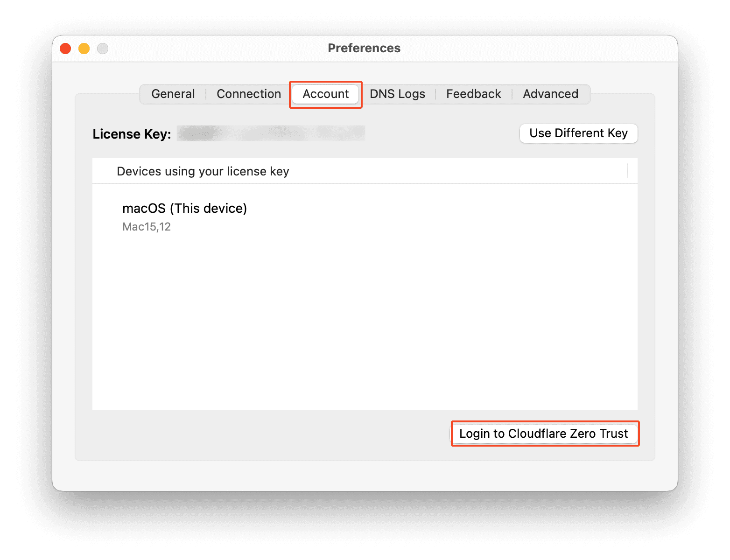Viewport: 730px width, 560px height.
Task: Click the blurred License Key value
Action: 271,133
